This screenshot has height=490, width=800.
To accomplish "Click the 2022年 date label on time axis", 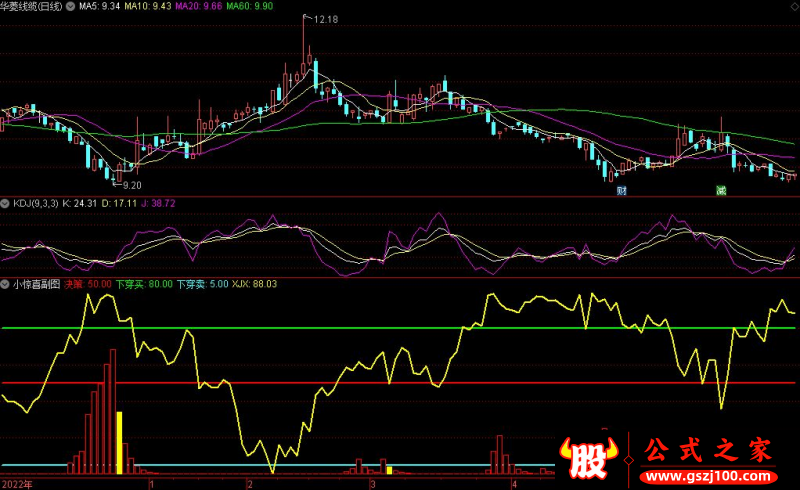I will pos(16,483).
